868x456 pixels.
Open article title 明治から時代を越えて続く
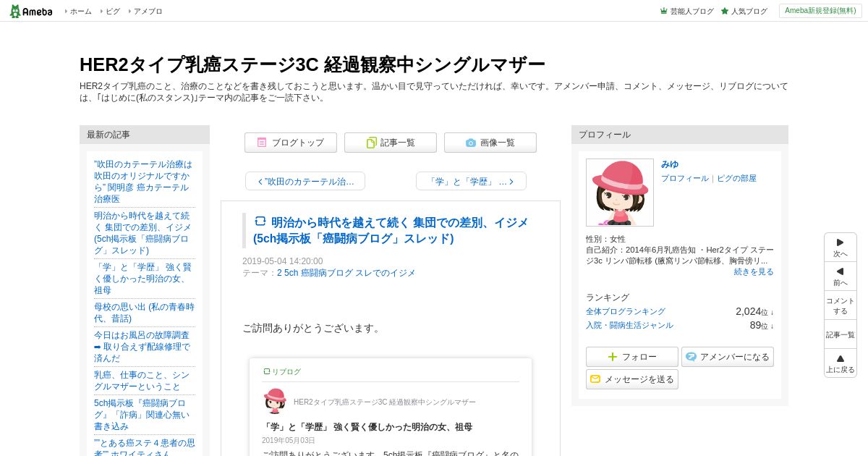(391, 230)
